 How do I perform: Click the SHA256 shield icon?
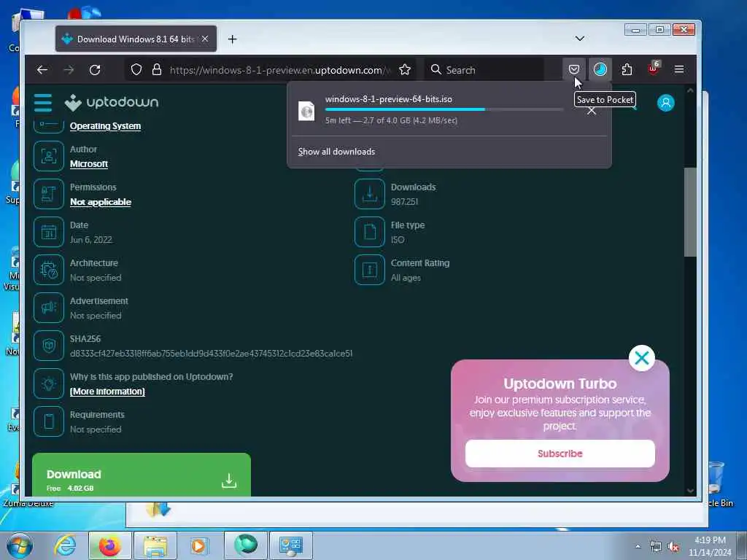49,346
